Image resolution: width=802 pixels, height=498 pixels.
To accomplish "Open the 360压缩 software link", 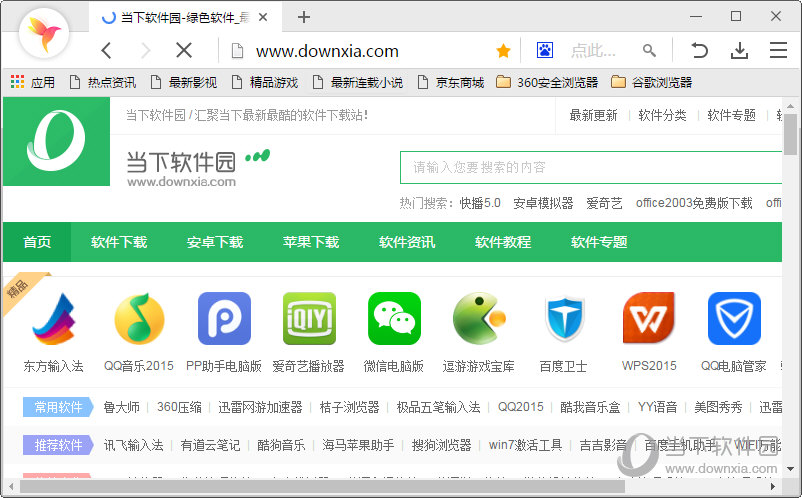I will point(179,407).
